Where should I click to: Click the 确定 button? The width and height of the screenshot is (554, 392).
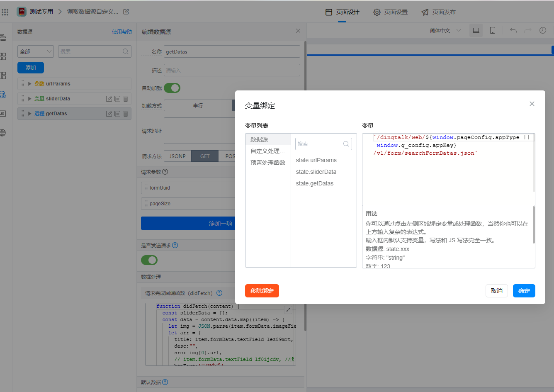tap(524, 291)
